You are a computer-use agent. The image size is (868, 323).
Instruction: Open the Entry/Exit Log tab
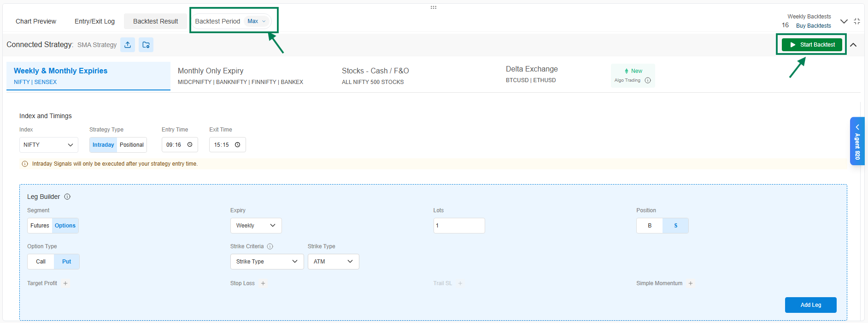click(94, 21)
